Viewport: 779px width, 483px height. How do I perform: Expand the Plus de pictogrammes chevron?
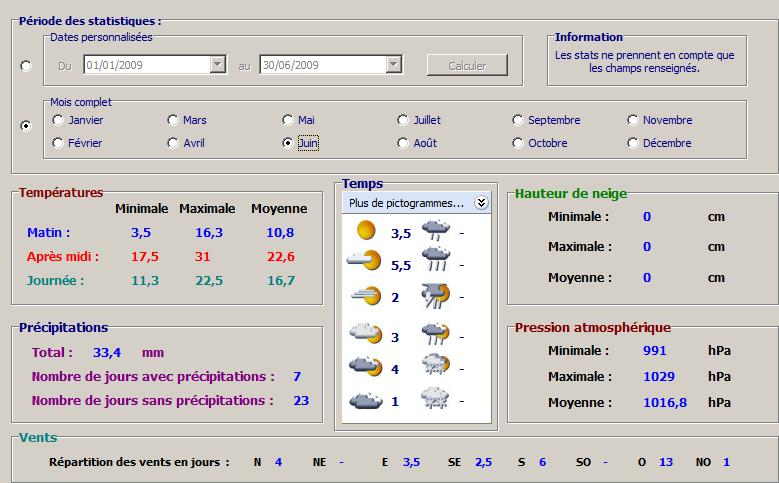[481, 203]
